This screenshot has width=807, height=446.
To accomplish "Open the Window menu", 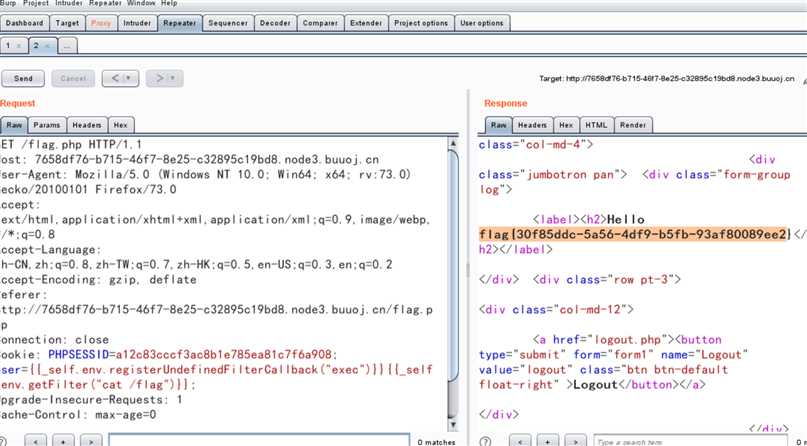I will [x=141, y=3].
